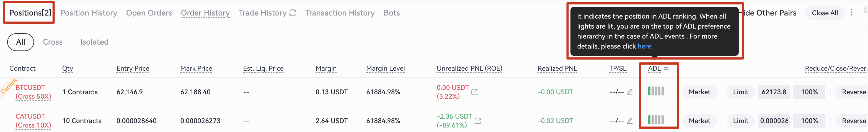This screenshot has width=868, height=132.
Task: Edit TP/SL for the BTCUSDT position
Action: pos(630,92)
